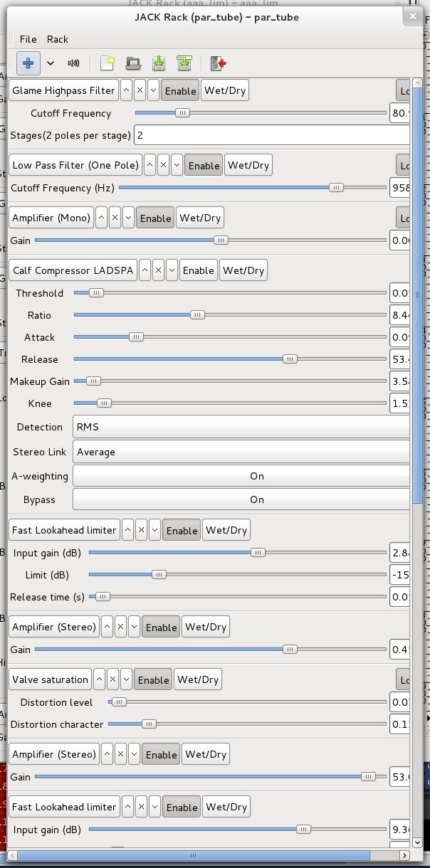430x868 pixels.
Task: Move Valve saturation plugin up
Action: point(100,679)
